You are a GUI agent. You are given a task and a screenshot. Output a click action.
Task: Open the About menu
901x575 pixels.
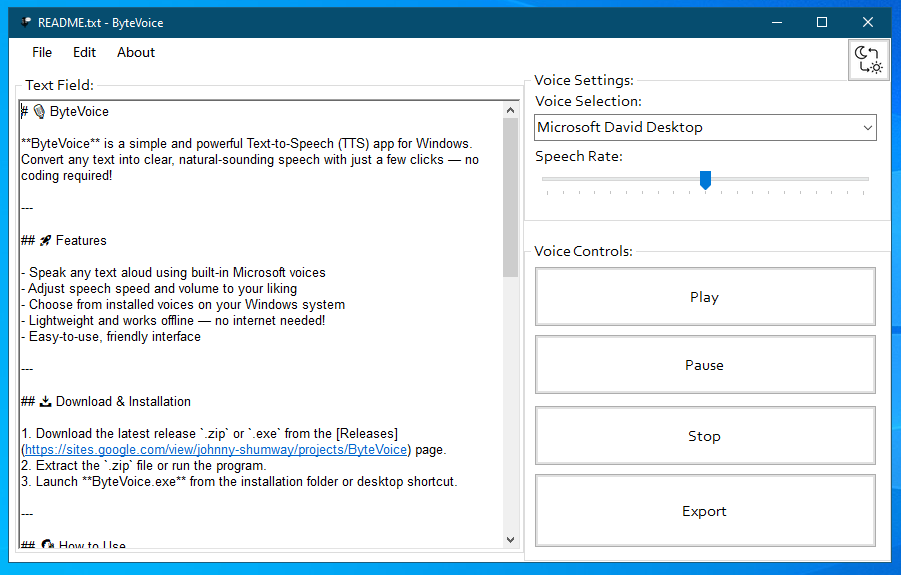click(136, 52)
